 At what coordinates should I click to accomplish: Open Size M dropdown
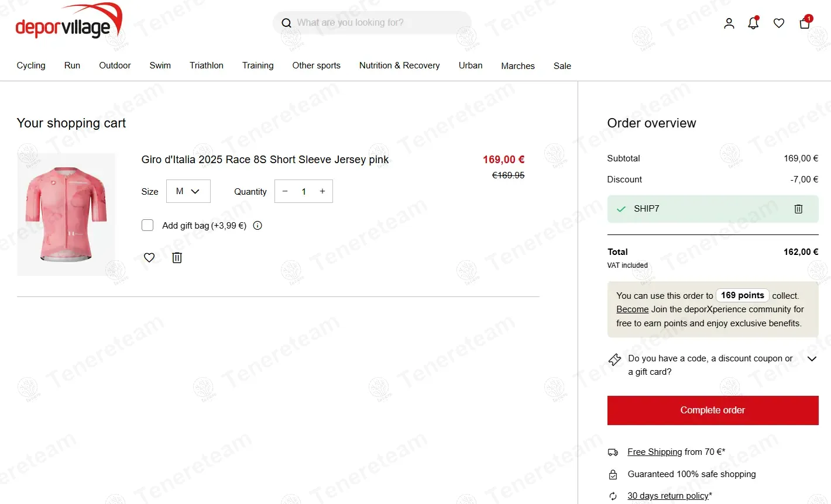coord(188,191)
